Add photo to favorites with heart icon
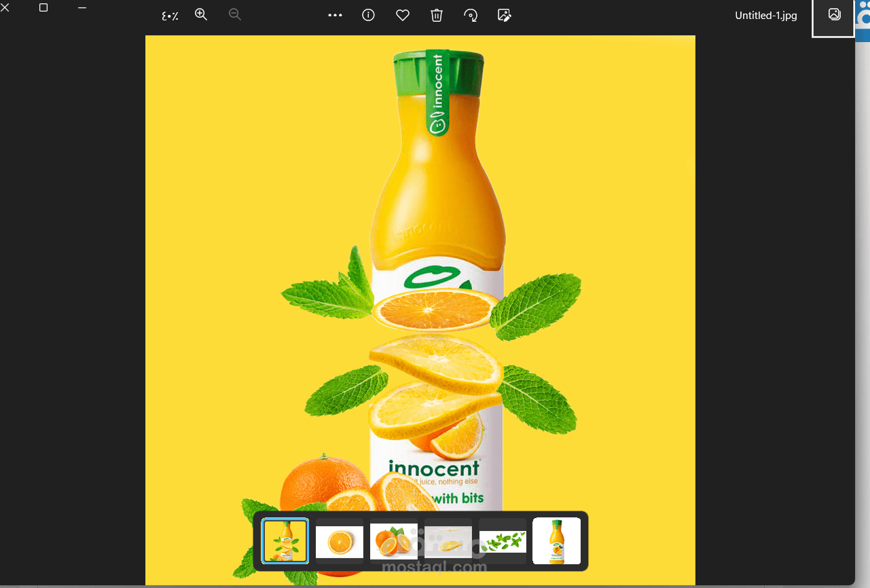This screenshot has width=870, height=588. (x=403, y=15)
